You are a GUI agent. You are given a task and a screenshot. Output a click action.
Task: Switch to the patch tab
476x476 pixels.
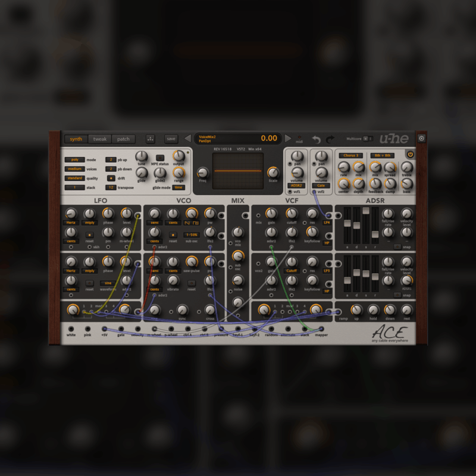click(123, 139)
